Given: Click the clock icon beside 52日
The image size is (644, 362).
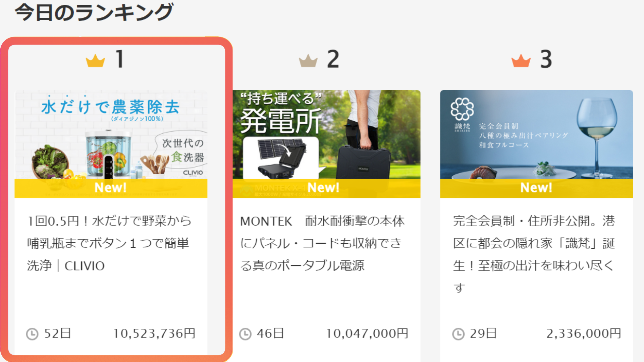Looking at the screenshot, I should click(x=32, y=334).
